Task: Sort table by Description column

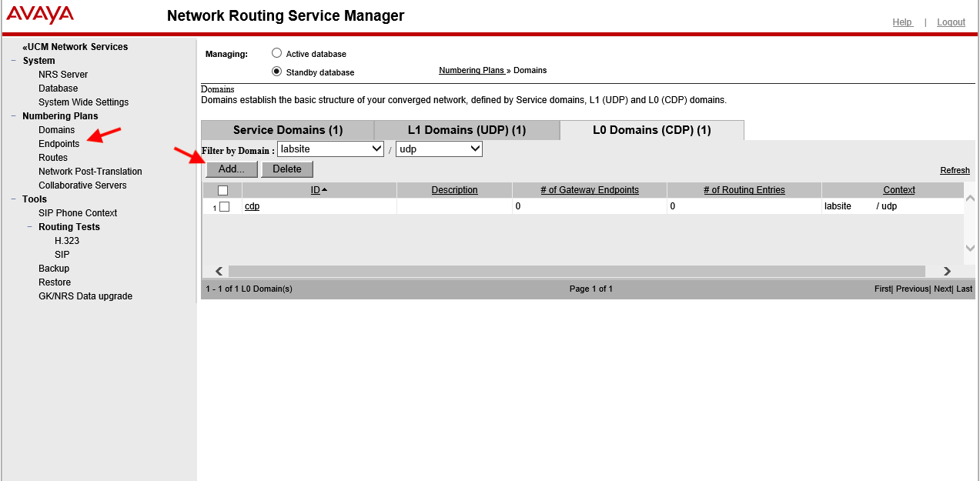Action: 454,190
